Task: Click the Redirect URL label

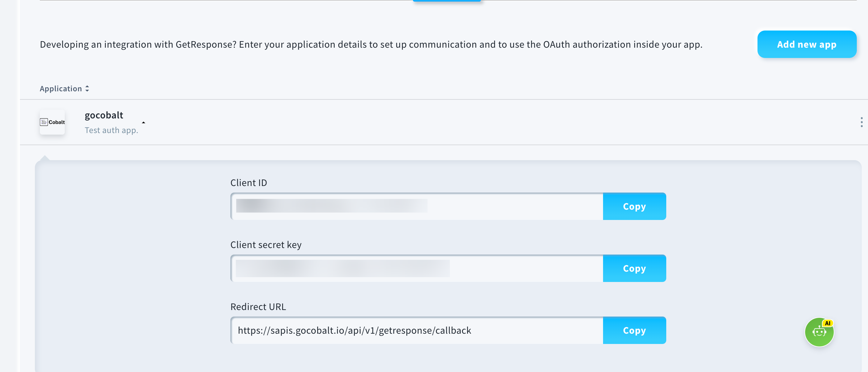Action: [258, 307]
